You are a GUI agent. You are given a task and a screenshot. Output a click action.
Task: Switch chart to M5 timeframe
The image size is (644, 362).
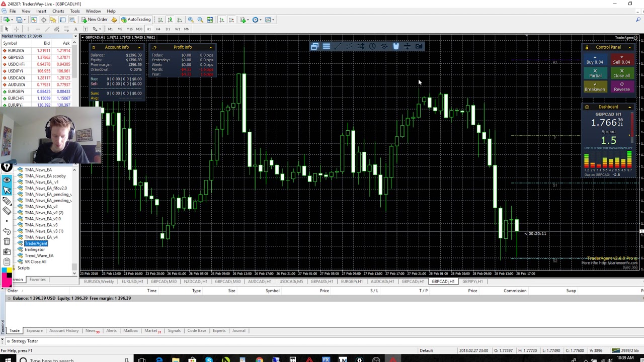(120, 29)
